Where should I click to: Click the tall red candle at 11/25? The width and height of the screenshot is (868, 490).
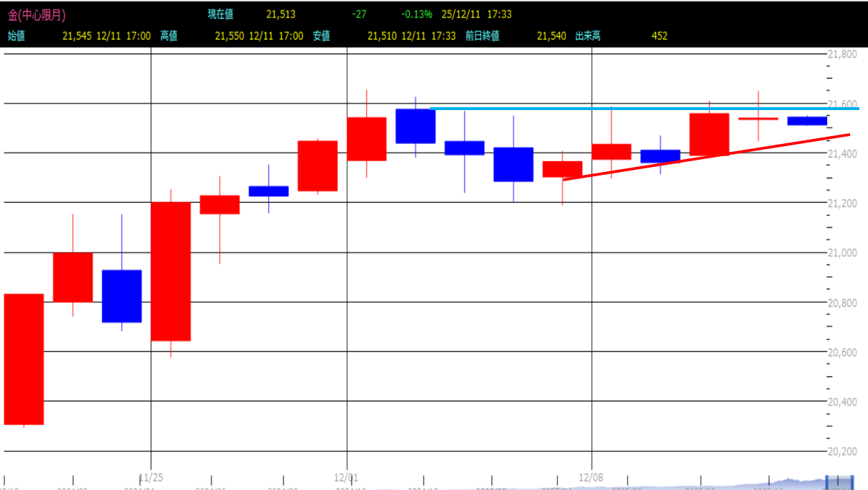coord(170,271)
